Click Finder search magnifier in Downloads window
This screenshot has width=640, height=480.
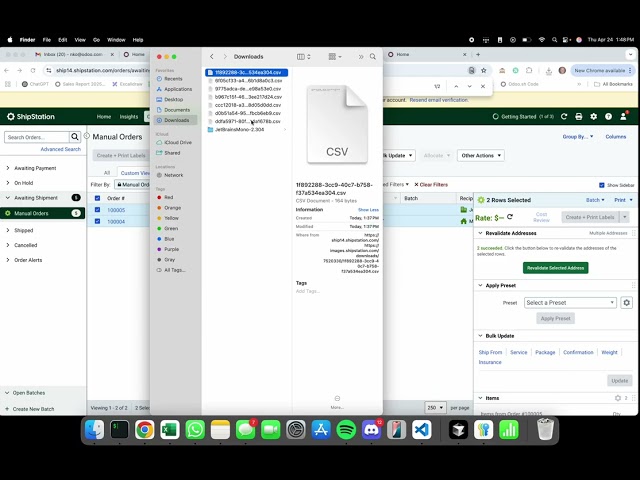point(373,57)
